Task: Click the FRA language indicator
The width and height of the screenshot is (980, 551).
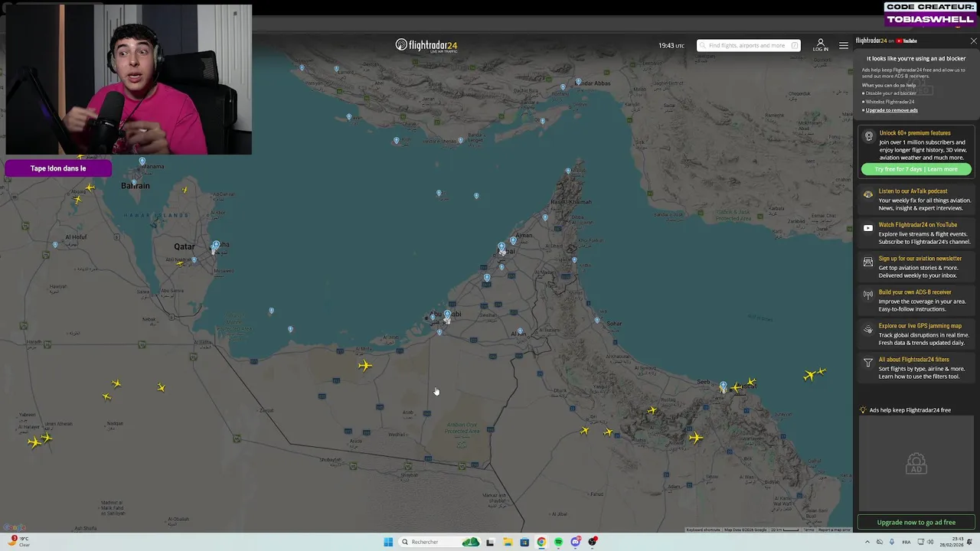Action: click(906, 542)
